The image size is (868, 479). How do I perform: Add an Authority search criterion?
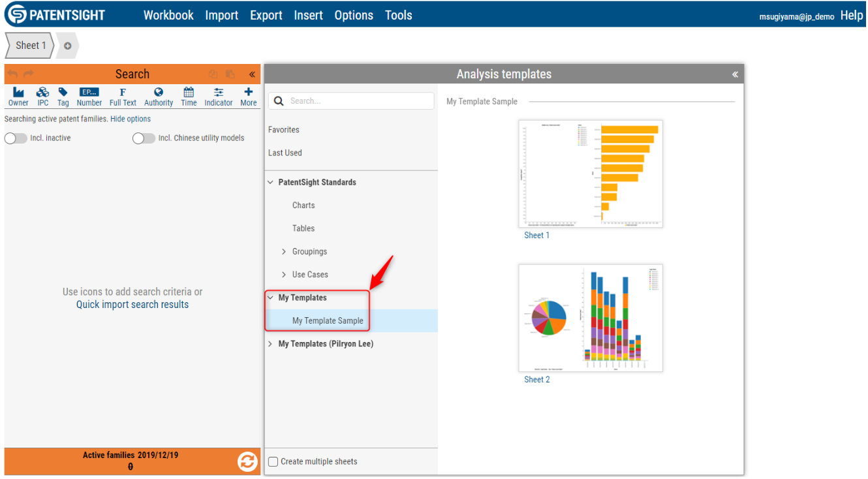coord(159,97)
